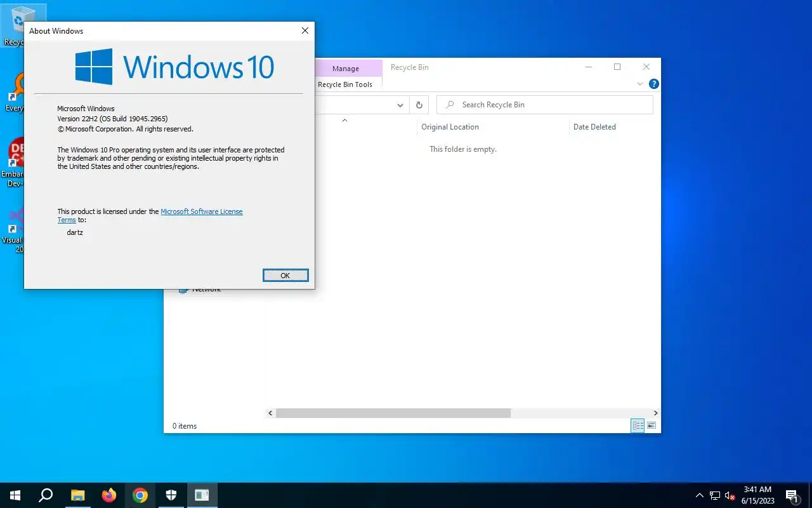Open the Windows Start menu
Image resolution: width=812 pixels, height=508 pixels.
(x=15, y=495)
